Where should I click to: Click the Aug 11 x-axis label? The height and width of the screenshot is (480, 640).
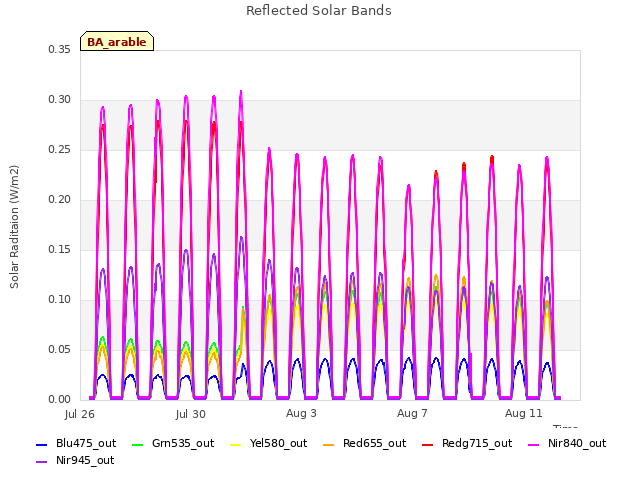point(524,413)
